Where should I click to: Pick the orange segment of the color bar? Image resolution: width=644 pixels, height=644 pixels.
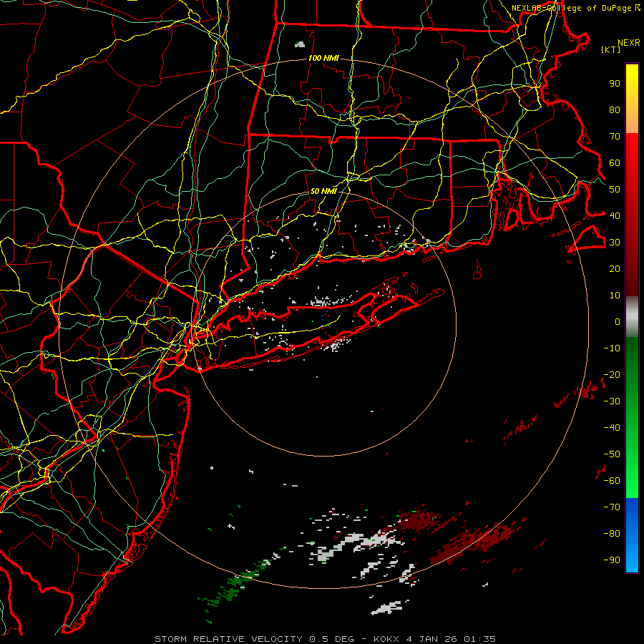point(632,122)
